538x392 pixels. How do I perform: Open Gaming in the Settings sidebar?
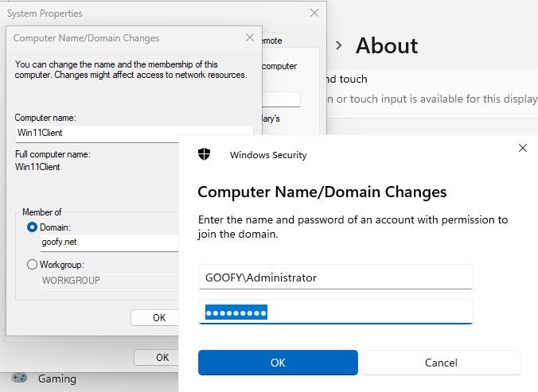coord(57,378)
